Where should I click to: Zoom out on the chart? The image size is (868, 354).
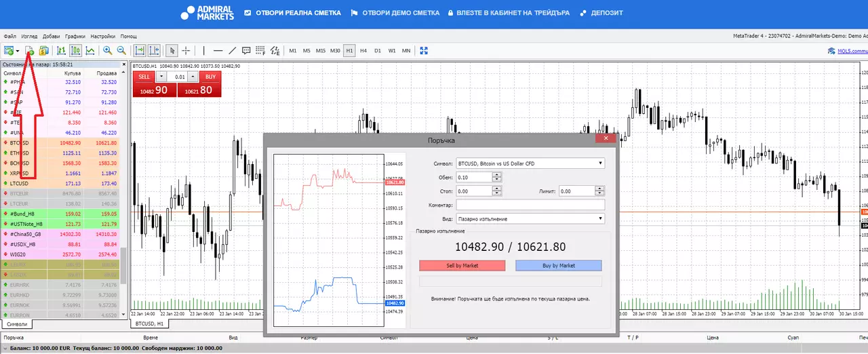121,50
